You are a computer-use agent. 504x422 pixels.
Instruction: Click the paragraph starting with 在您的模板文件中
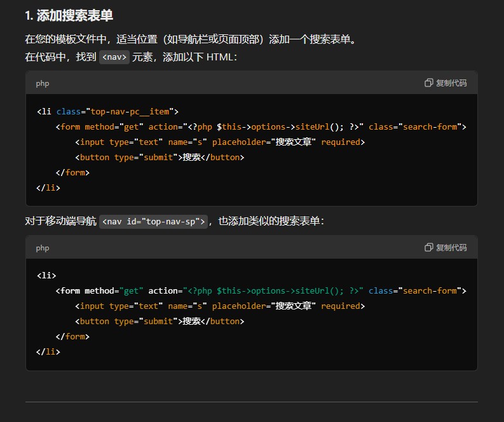(191, 39)
